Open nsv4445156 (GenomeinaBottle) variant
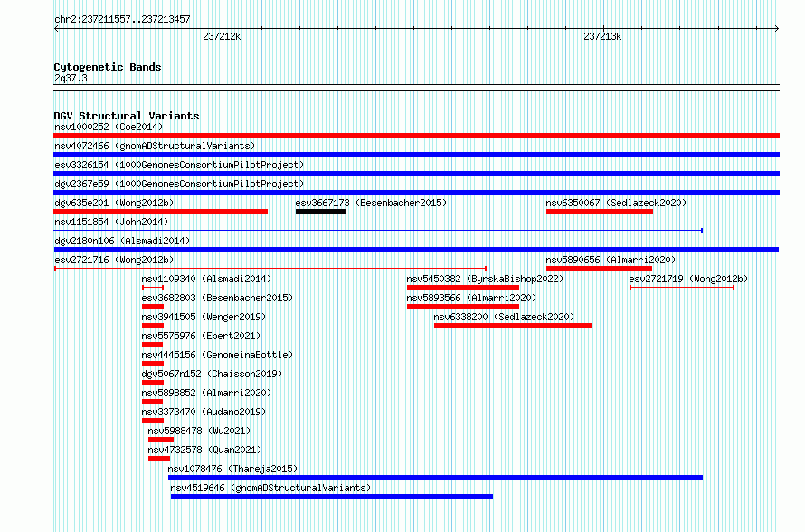805x532 pixels. coord(217,355)
